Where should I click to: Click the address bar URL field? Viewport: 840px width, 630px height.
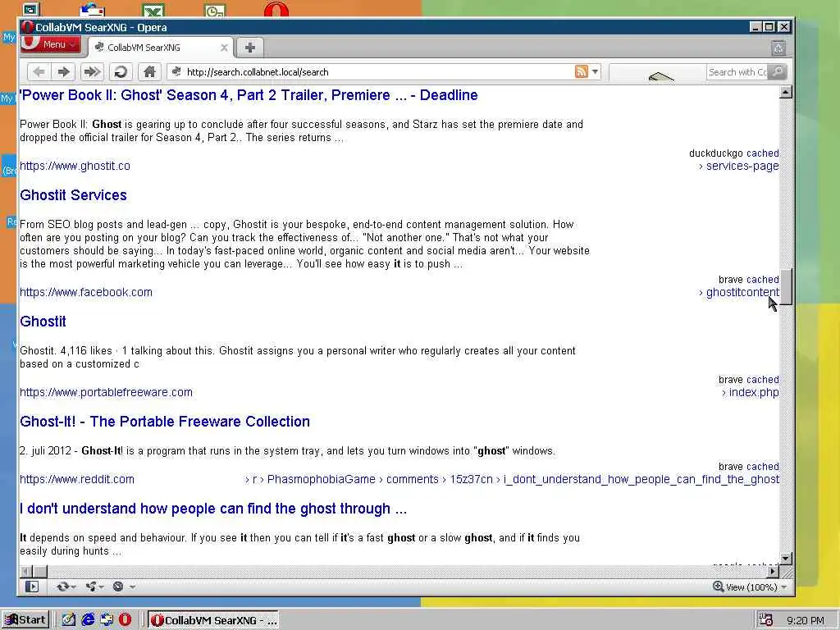tap(375, 72)
